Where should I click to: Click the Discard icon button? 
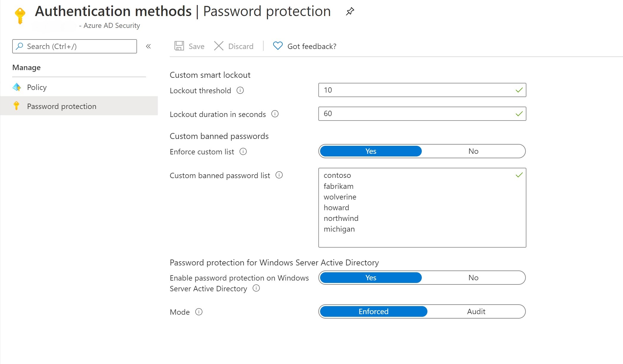click(x=219, y=46)
